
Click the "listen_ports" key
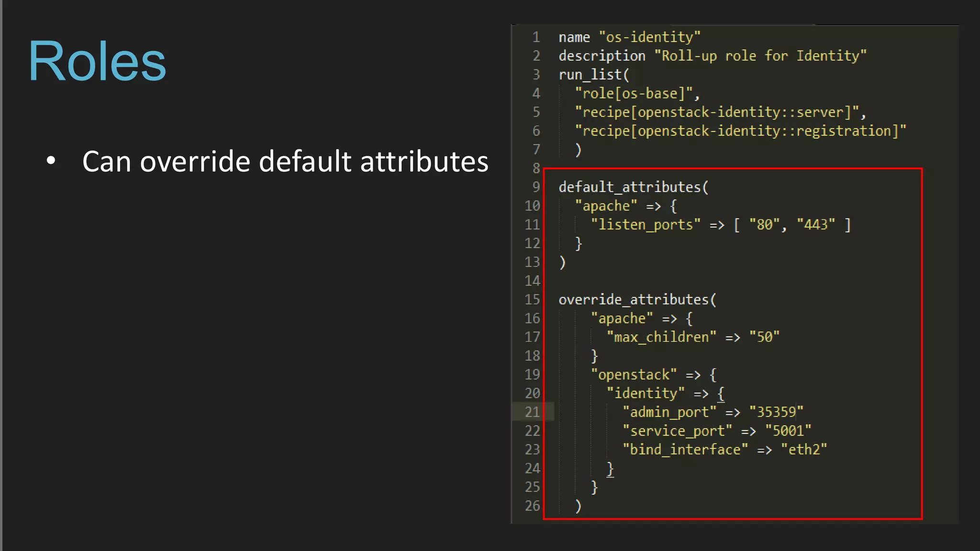(x=646, y=224)
